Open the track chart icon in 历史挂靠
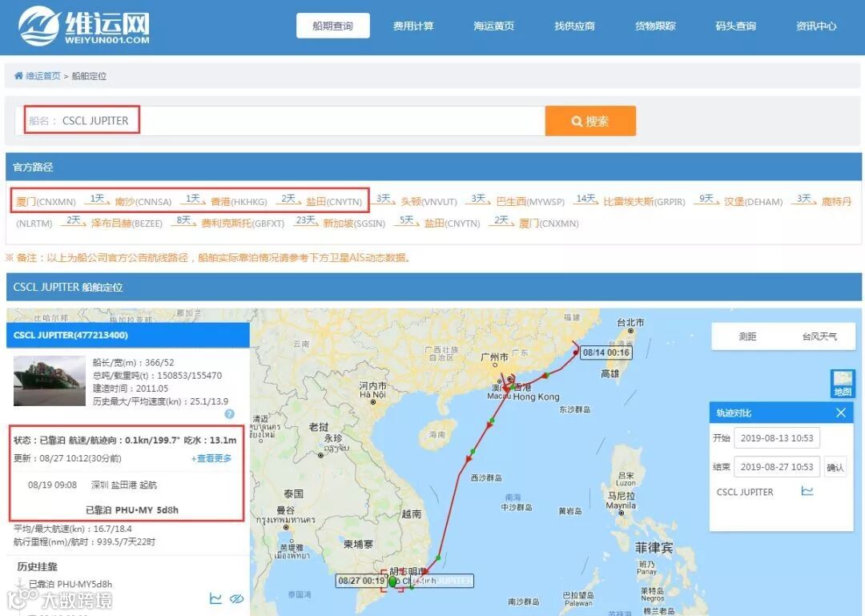The height and width of the screenshot is (616, 865). coord(215,598)
